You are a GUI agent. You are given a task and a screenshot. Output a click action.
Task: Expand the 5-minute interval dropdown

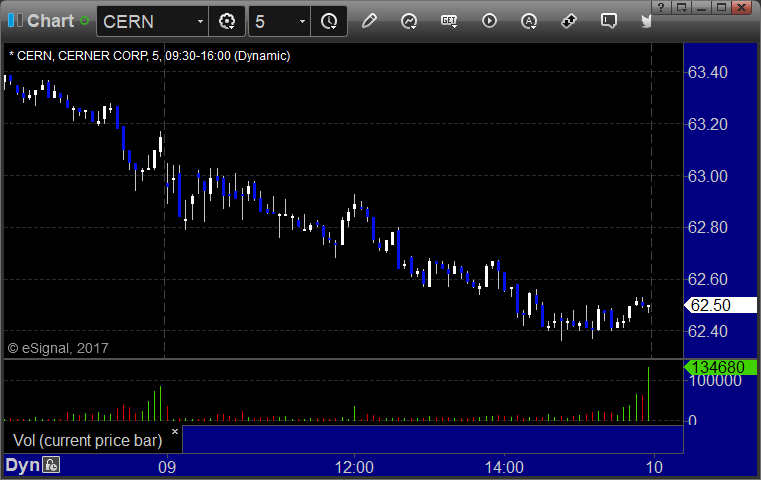pyautogui.click(x=302, y=21)
